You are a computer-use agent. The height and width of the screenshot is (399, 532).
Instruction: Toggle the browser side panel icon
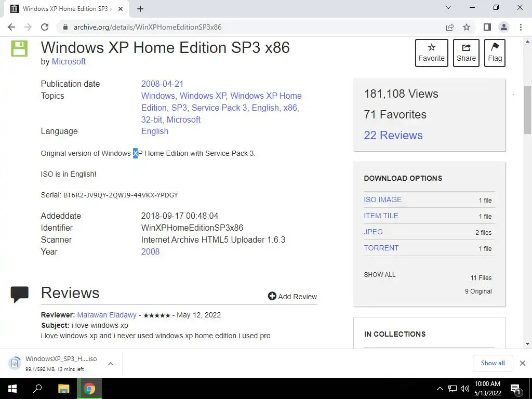pyautogui.click(x=487, y=27)
